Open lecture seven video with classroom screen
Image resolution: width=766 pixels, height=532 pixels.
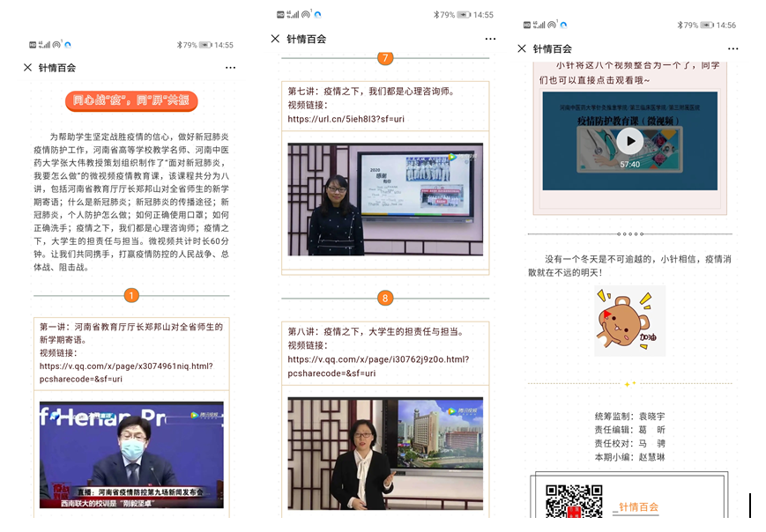[x=385, y=199]
